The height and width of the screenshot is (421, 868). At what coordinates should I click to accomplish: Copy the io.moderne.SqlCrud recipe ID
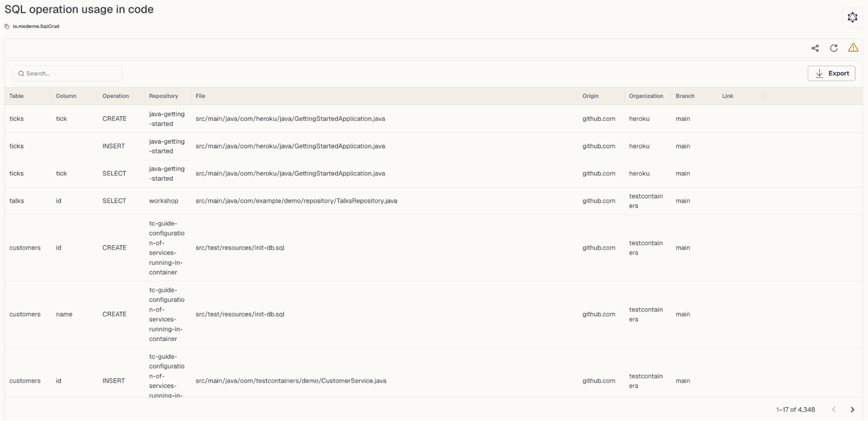coord(7,27)
